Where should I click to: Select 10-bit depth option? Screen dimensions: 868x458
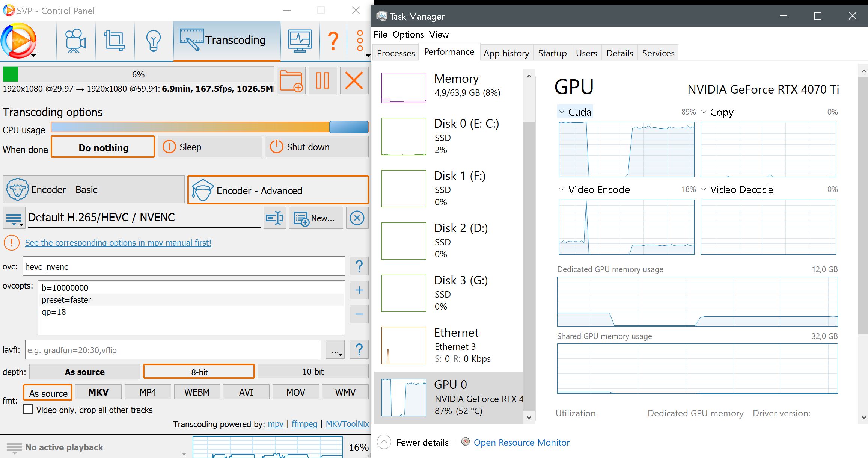point(313,372)
